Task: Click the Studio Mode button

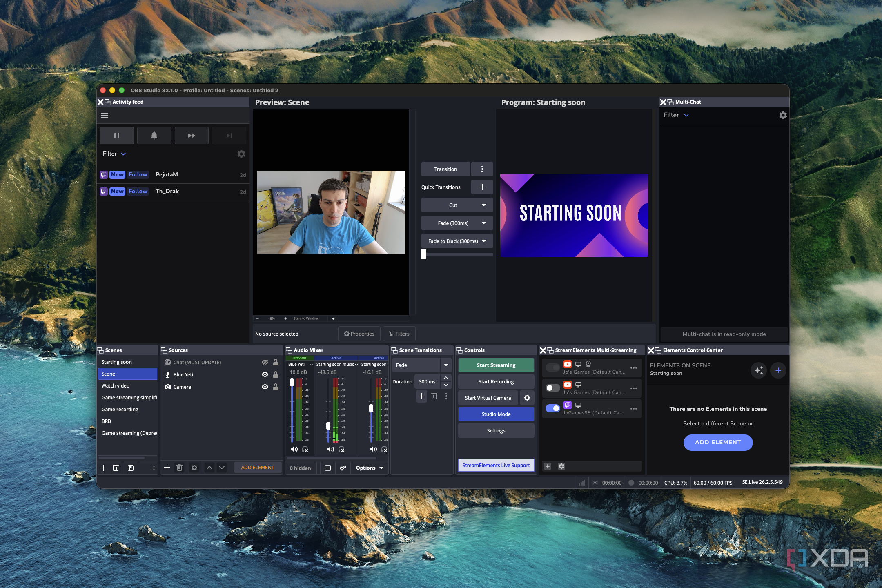Action: 496,414
